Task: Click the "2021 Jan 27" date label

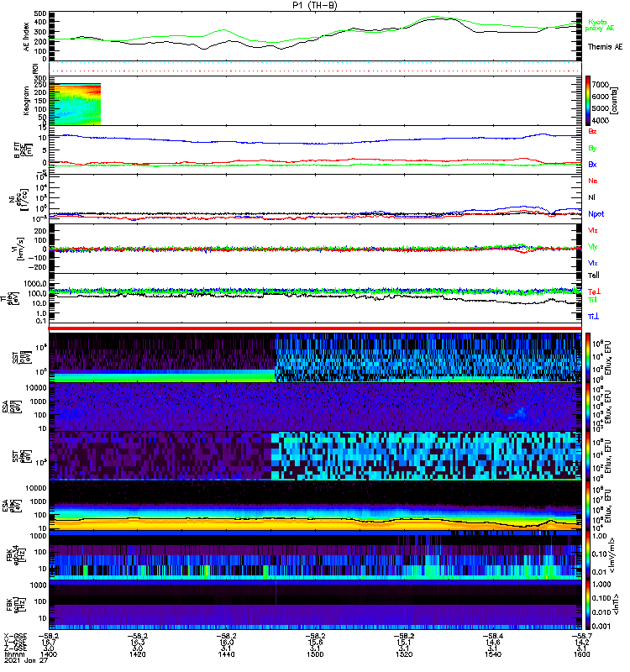Action: [x=25, y=660]
